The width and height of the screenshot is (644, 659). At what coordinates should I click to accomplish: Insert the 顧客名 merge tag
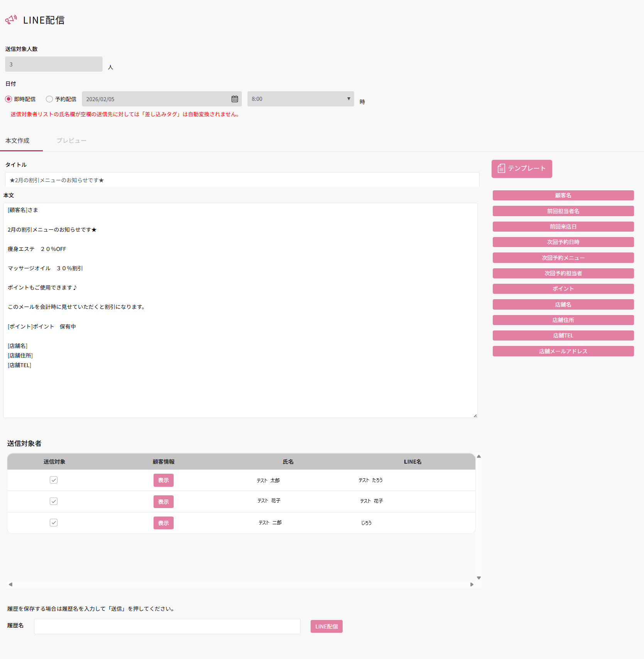(563, 195)
